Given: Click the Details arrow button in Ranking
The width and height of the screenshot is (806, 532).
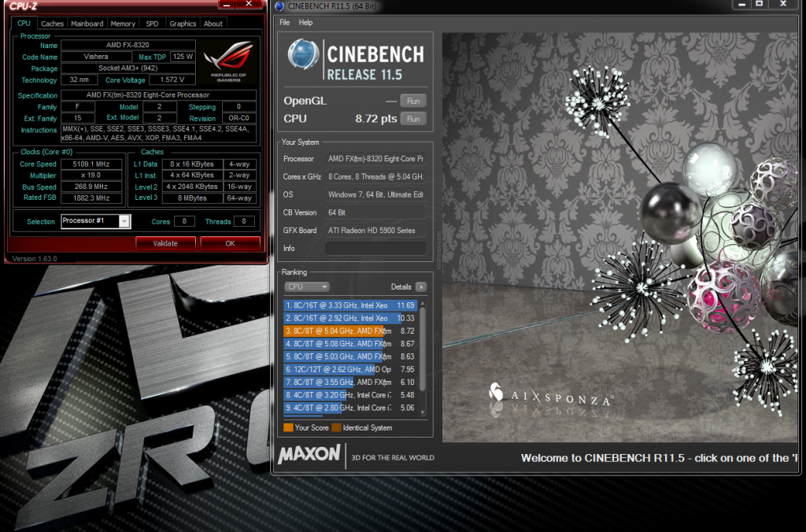Looking at the screenshot, I should (421, 286).
